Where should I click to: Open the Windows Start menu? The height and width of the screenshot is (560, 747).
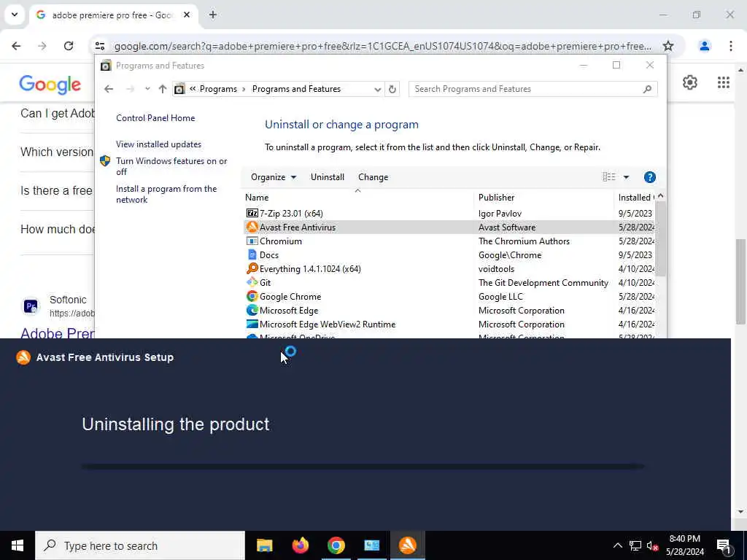click(18, 545)
